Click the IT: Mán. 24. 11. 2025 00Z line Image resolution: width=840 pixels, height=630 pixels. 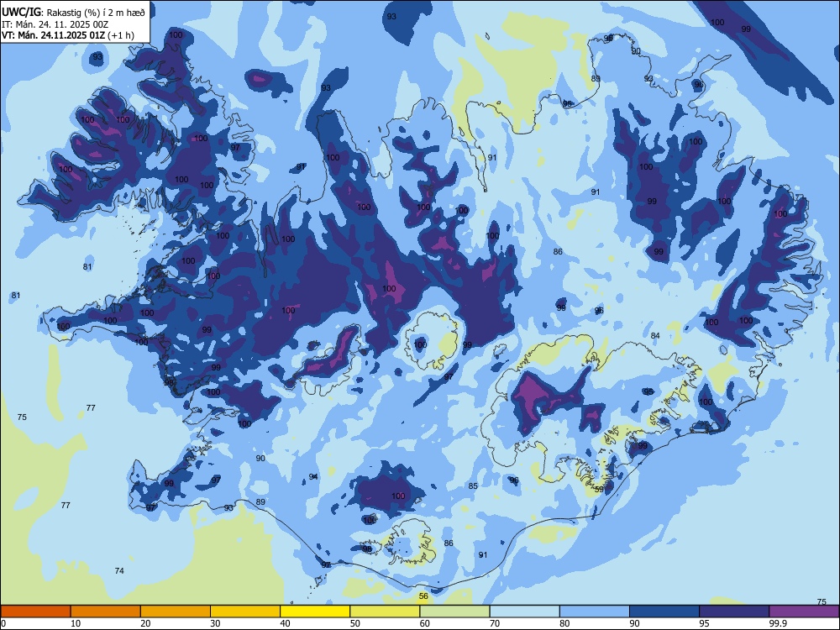point(55,24)
